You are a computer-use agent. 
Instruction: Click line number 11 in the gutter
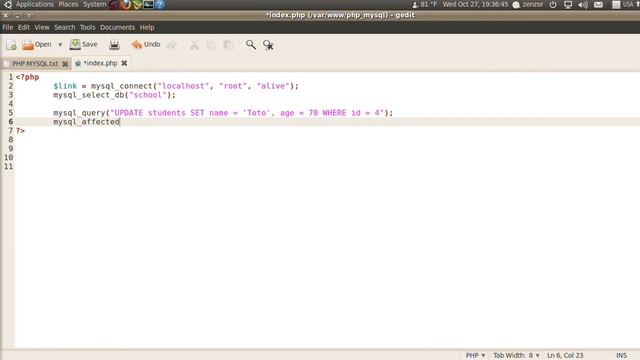9,167
